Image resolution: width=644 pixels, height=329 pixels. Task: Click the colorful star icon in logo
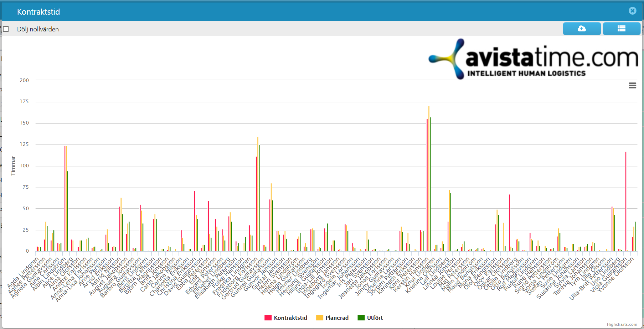click(447, 59)
